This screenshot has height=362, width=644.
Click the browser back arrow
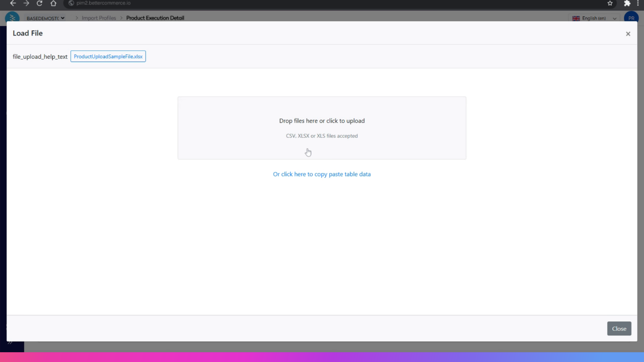[x=13, y=3]
